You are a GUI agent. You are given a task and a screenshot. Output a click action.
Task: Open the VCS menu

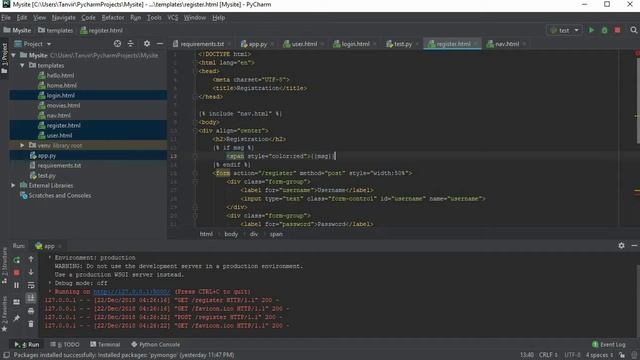click(173, 18)
